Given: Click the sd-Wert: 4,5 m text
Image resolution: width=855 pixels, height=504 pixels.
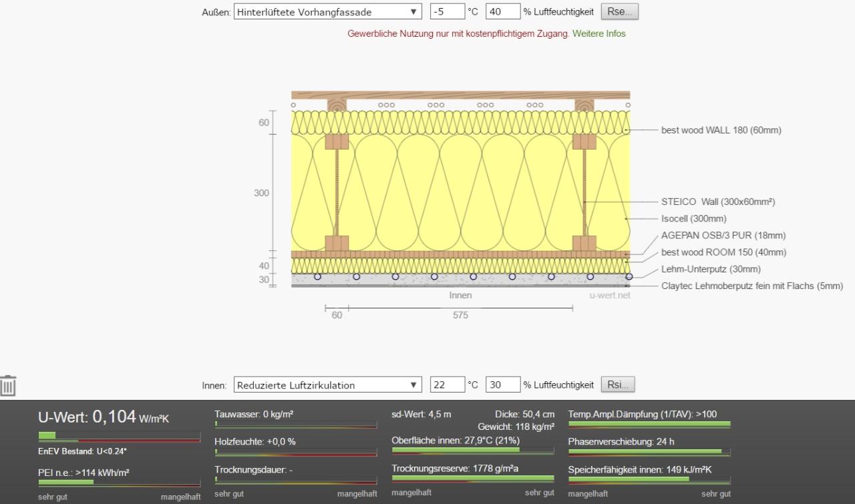Looking at the screenshot, I should [421, 415].
